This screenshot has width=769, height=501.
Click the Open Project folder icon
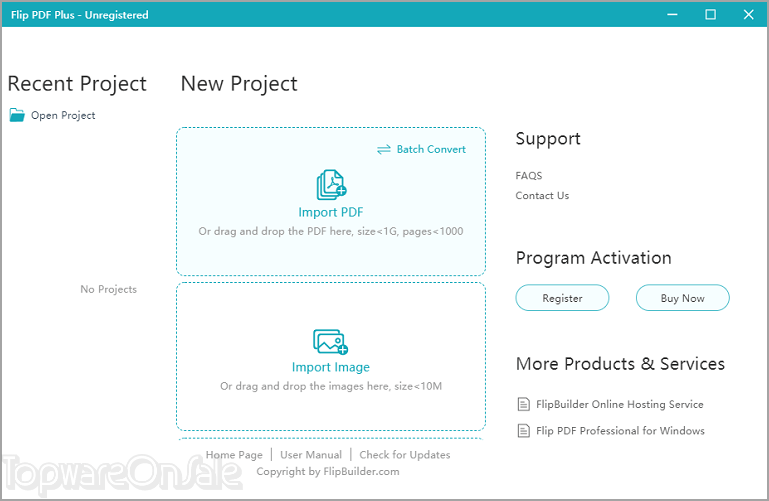(17, 115)
